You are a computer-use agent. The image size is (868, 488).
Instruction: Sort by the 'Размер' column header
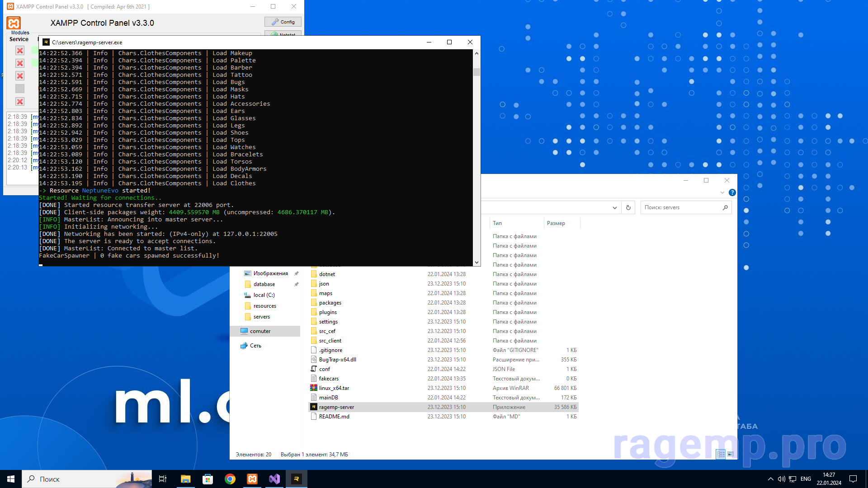pos(556,223)
